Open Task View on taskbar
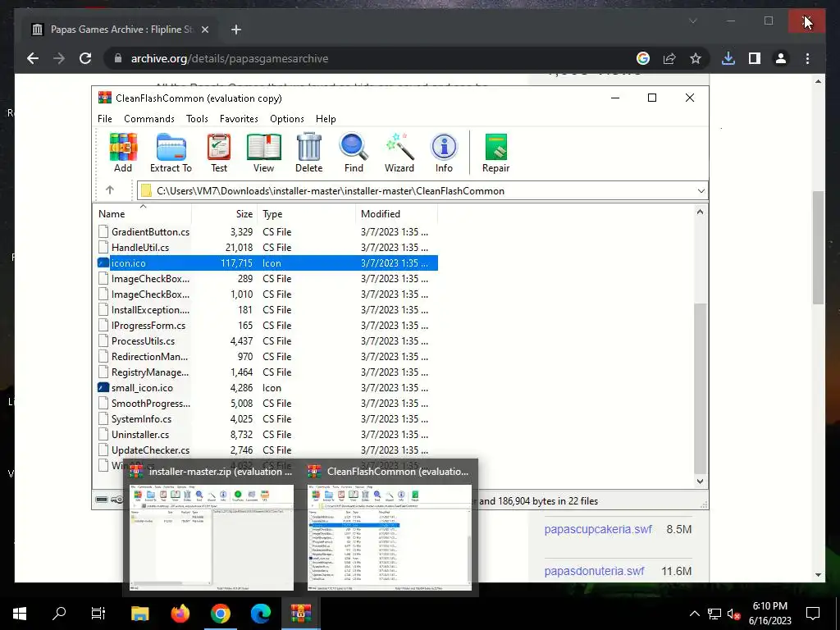 point(98,614)
